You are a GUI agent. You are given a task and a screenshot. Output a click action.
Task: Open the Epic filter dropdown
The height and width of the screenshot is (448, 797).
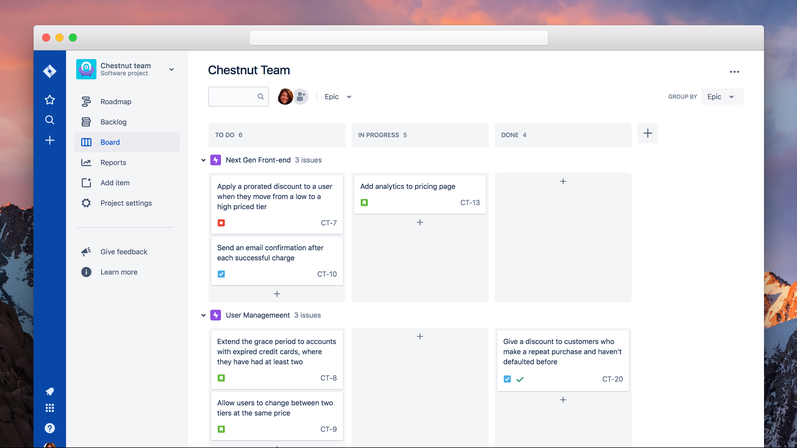click(x=338, y=97)
